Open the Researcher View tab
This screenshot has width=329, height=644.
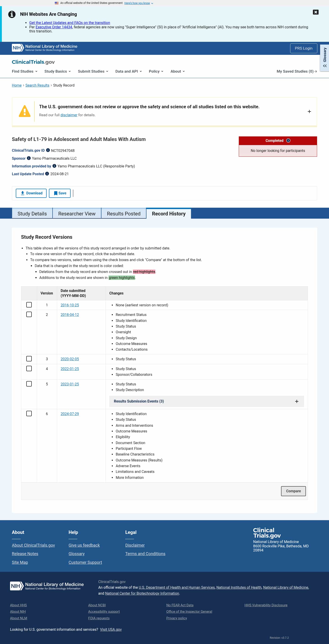[77, 214]
